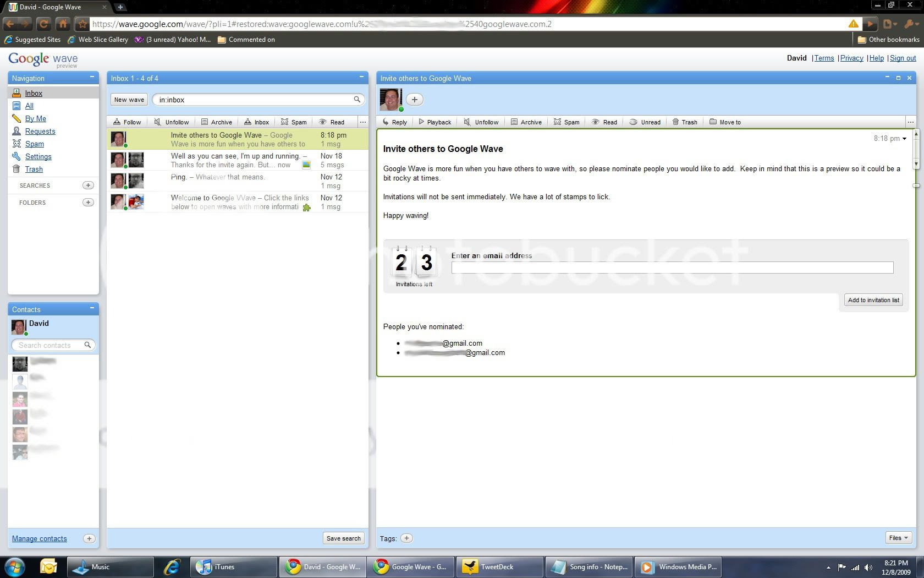Screen dimensions: 924x578
Task: Open Settings in navigation
Action: (x=38, y=156)
